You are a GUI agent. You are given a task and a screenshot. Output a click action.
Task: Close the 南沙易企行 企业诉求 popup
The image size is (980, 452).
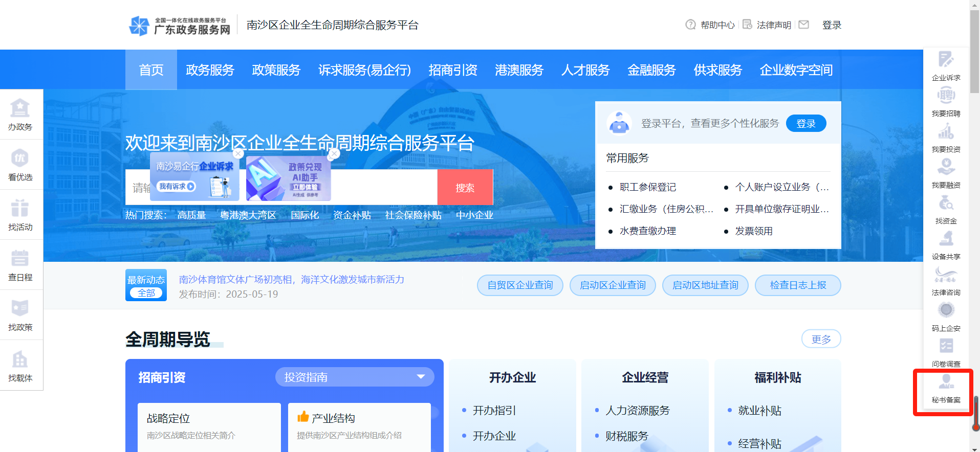pyautogui.click(x=238, y=153)
